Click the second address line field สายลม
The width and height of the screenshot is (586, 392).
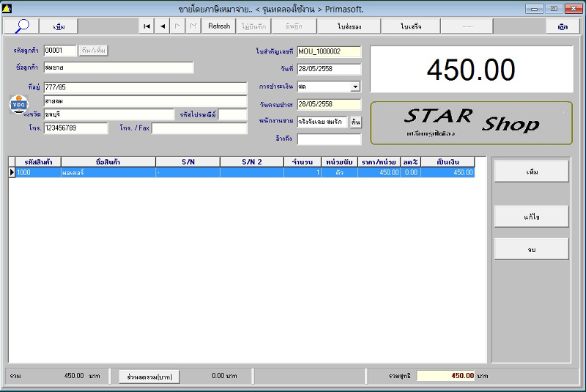(145, 101)
